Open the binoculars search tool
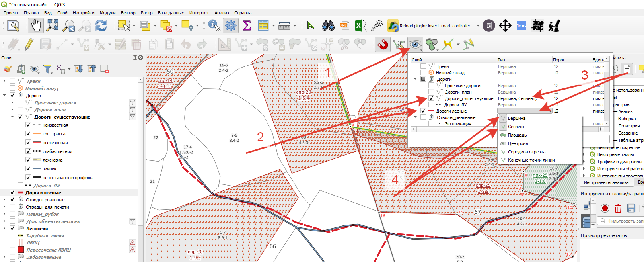This screenshot has width=644, height=262. point(328,26)
